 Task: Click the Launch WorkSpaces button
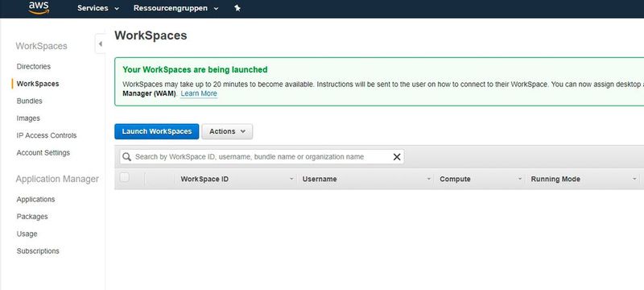click(x=156, y=131)
